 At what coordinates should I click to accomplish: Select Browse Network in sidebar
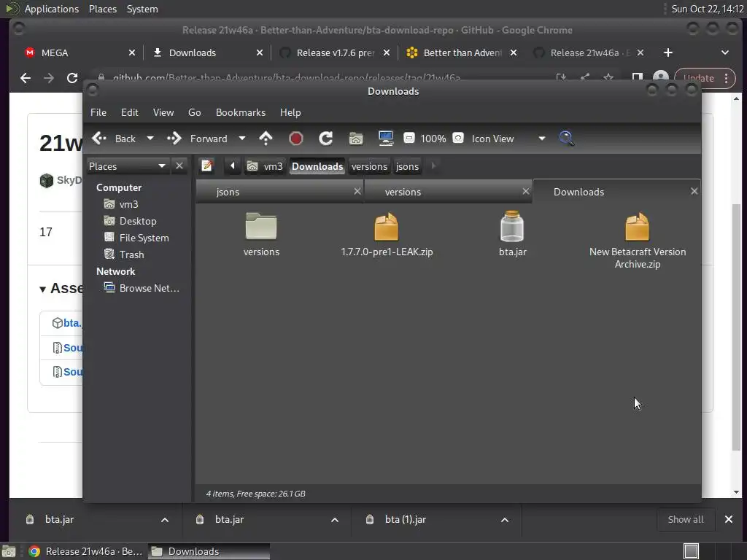149,288
